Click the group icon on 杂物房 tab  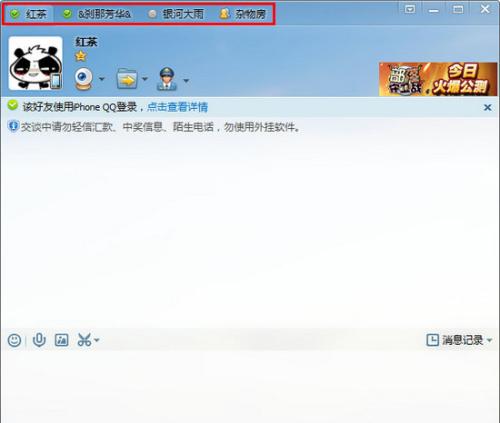click(x=224, y=14)
